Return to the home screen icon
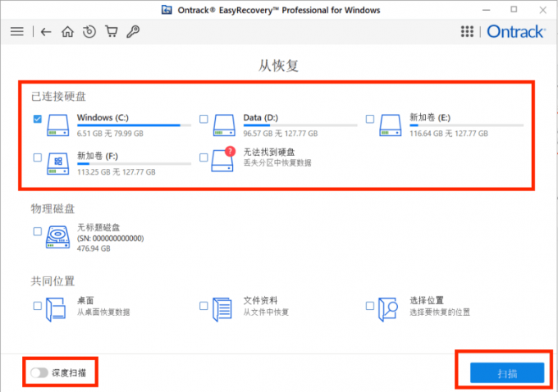This screenshot has width=558, height=392. pos(67,32)
